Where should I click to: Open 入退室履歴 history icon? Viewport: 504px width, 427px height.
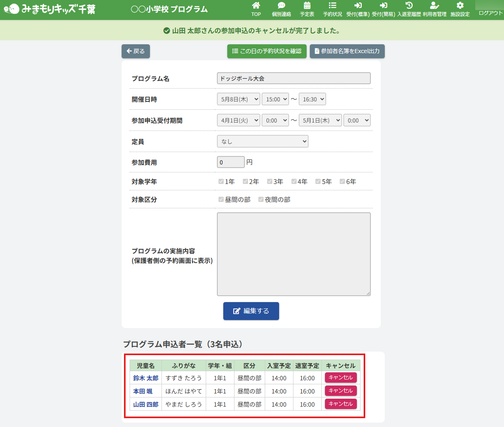pos(409,6)
